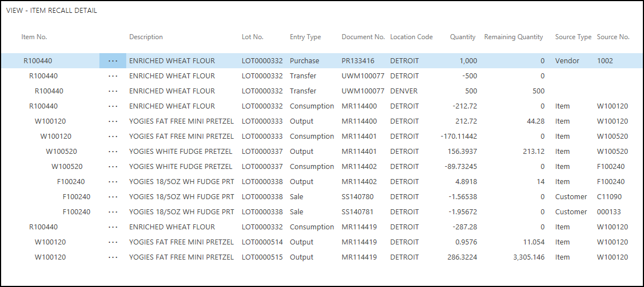Image resolution: width=644 pixels, height=287 pixels.
Task: Sort by the Item No. column header
Action: tap(34, 37)
